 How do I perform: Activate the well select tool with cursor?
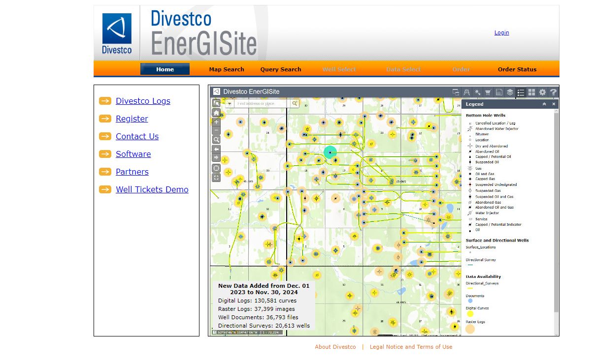click(x=478, y=92)
